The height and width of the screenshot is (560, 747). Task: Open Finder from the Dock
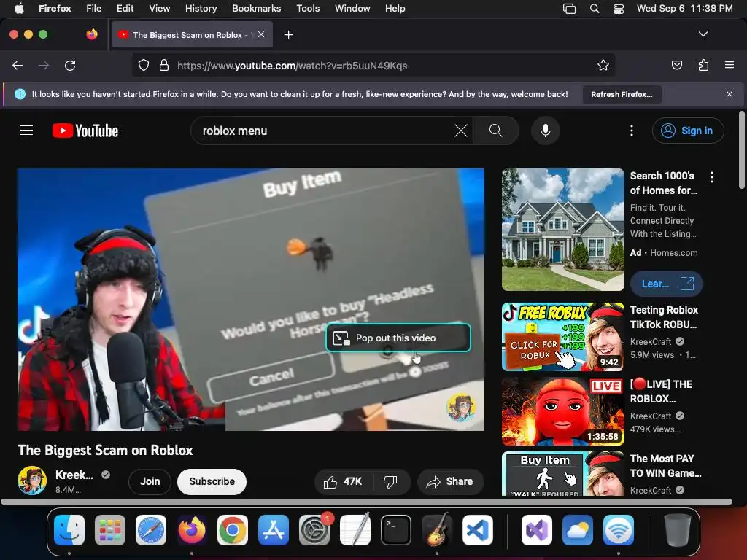pyautogui.click(x=69, y=530)
